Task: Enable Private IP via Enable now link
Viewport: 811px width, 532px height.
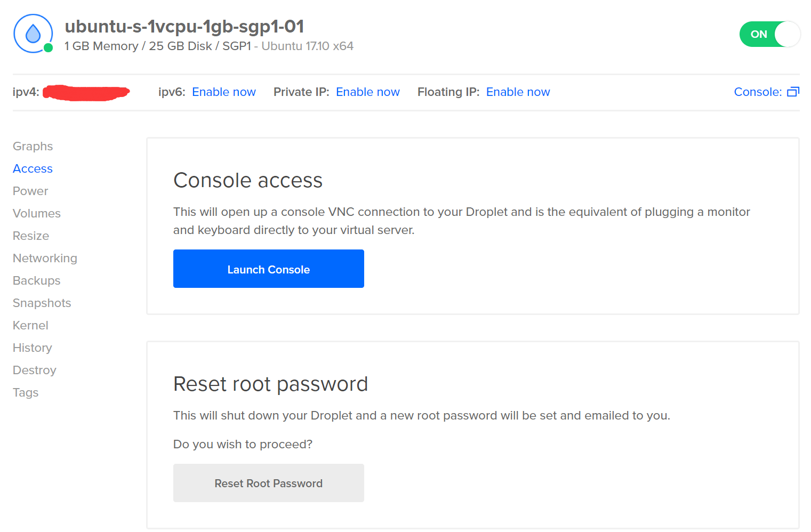Action: tap(368, 92)
